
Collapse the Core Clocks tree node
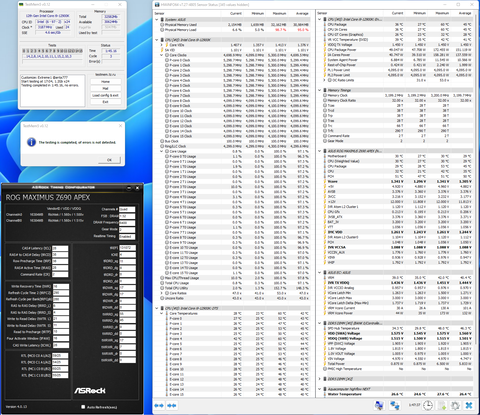point(162,55)
